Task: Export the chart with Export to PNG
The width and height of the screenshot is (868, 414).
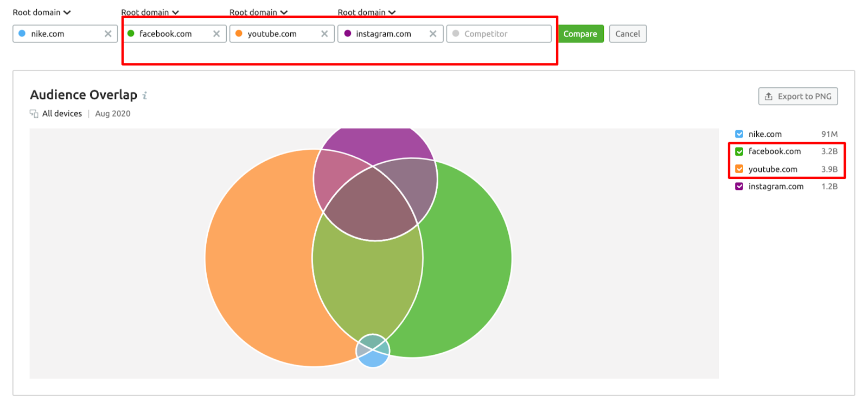Action: tap(798, 96)
